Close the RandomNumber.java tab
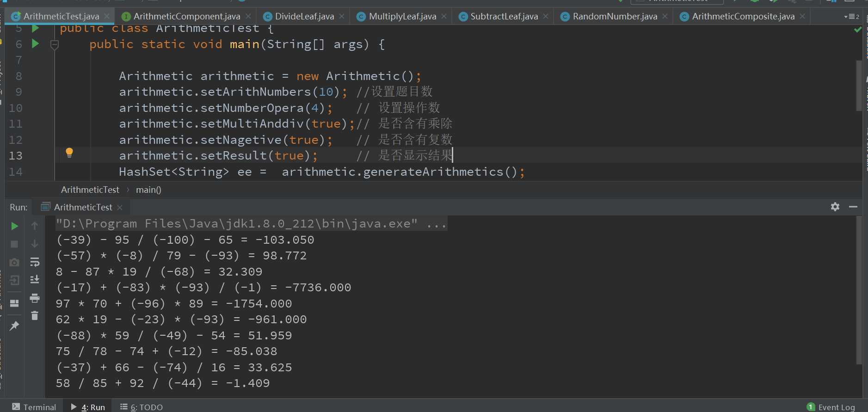The height and width of the screenshot is (412, 868). [665, 16]
